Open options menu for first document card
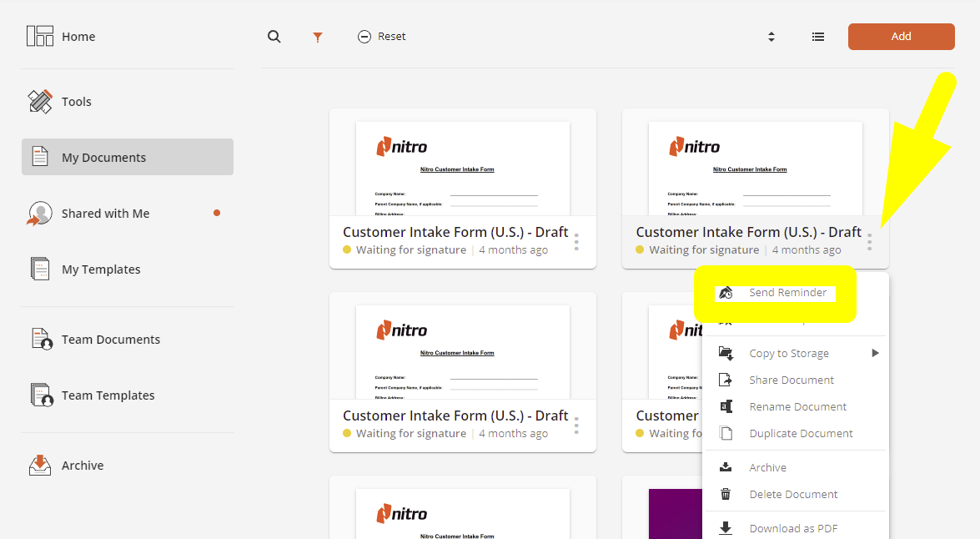The image size is (980, 539). (576, 242)
